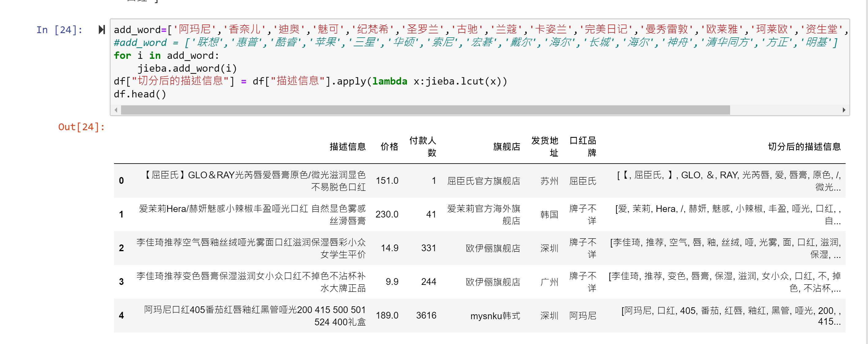
Task: Click the 切分后的描述信息 column header
Action: coord(804,146)
